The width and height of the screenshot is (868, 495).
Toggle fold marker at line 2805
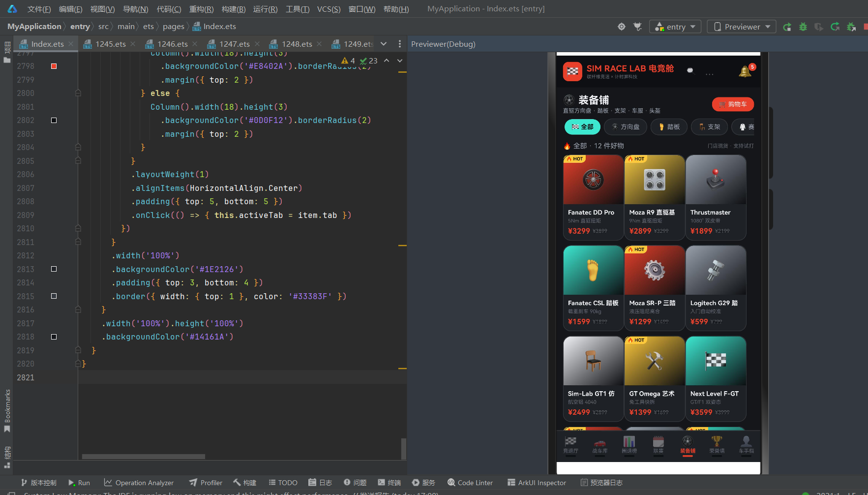(78, 161)
